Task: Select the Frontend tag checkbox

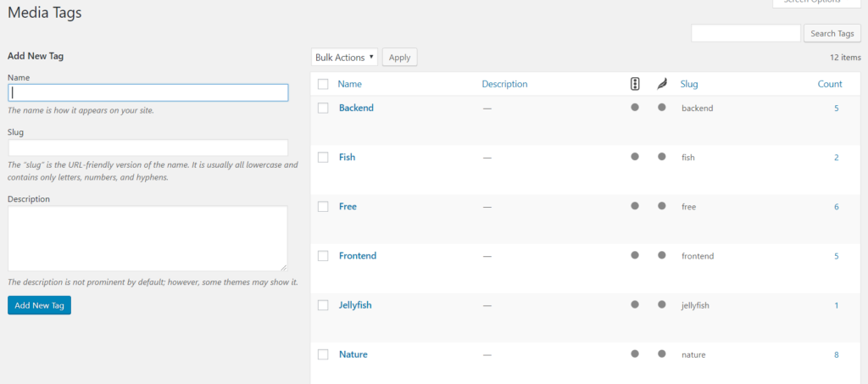Action: [x=323, y=256]
